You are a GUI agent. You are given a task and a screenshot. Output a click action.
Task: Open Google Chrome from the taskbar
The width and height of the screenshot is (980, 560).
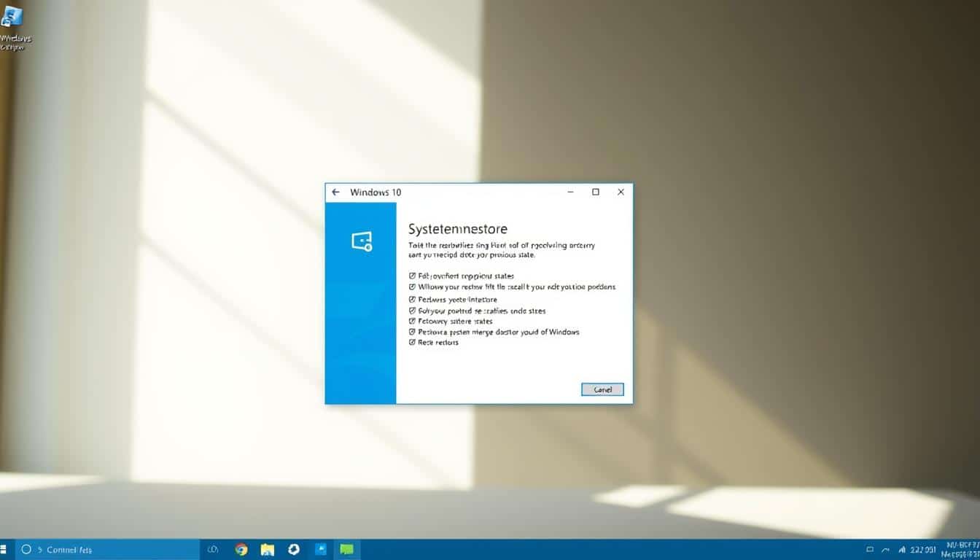click(241, 550)
